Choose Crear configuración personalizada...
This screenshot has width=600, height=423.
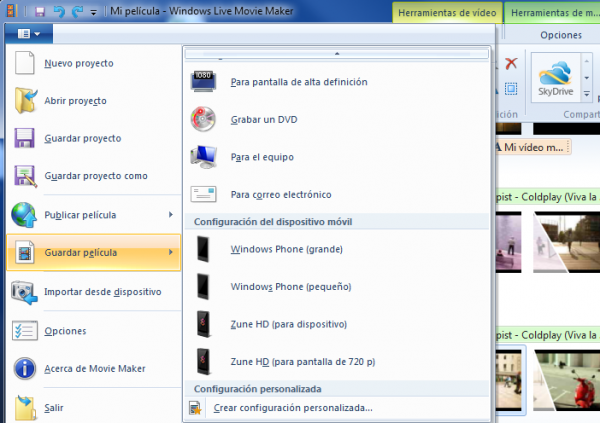click(337, 408)
